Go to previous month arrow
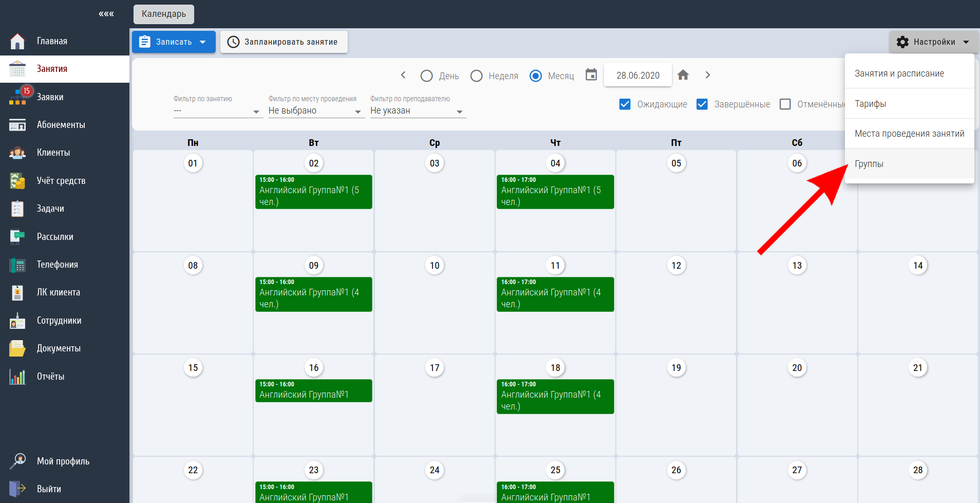The height and width of the screenshot is (503, 980). click(x=403, y=75)
